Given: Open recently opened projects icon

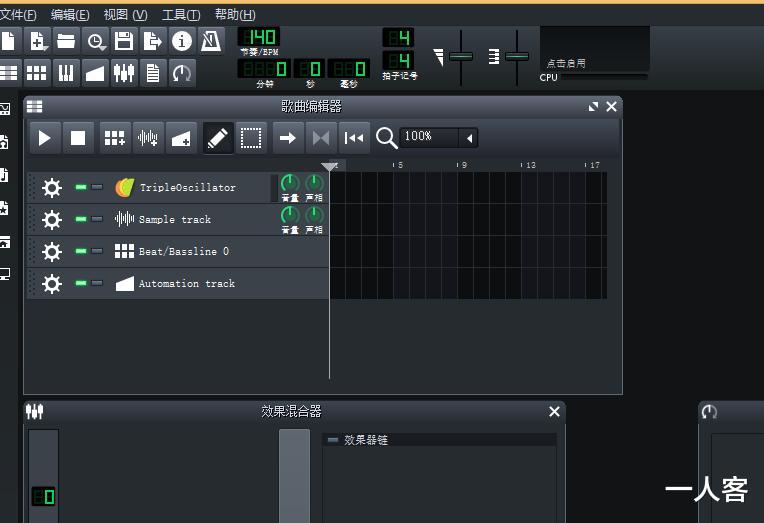Looking at the screenshot, I should (x=96, y=41).
